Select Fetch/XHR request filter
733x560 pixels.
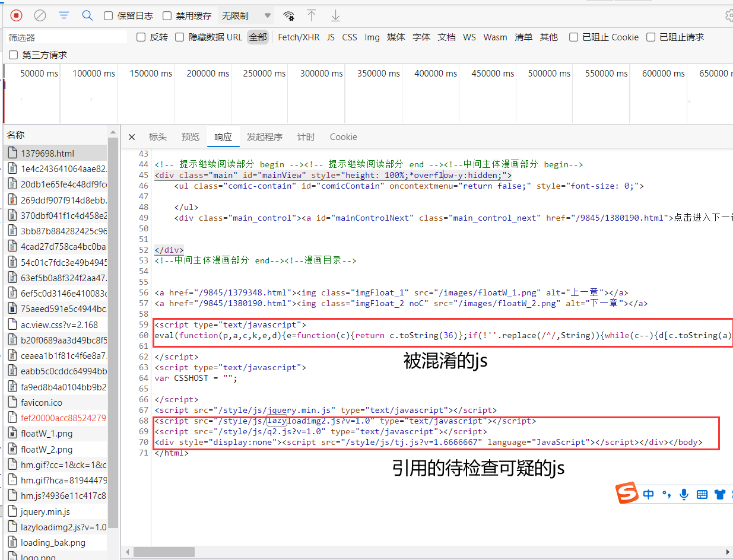click(x=299, y=37)
